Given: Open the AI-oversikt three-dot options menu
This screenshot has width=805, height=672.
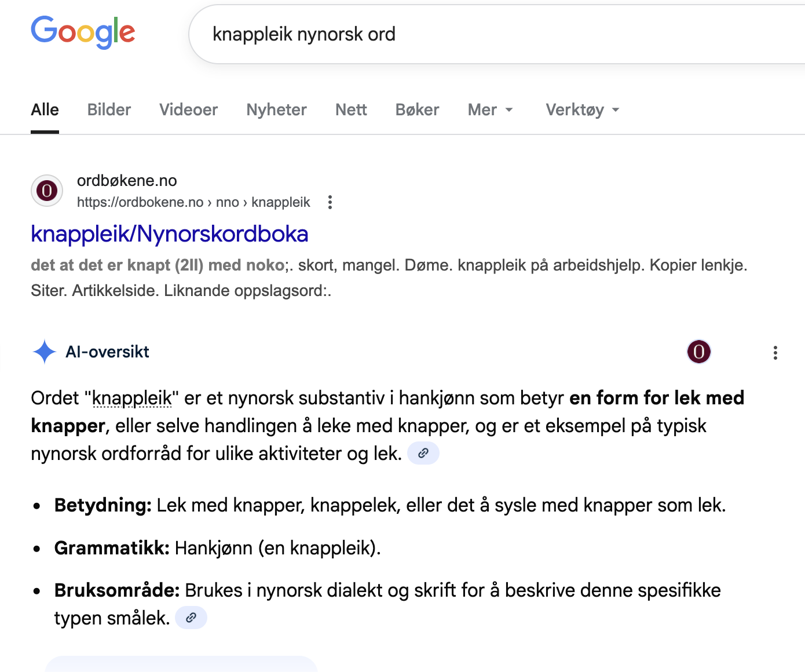Looking at the screenshot, I should (x=775, y=353).
